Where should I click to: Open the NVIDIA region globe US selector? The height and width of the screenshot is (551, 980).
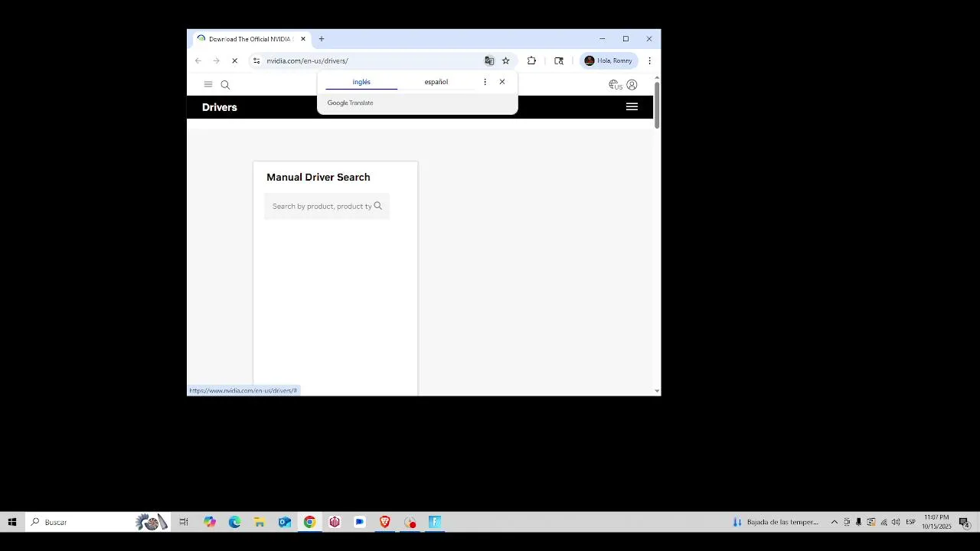615,85
